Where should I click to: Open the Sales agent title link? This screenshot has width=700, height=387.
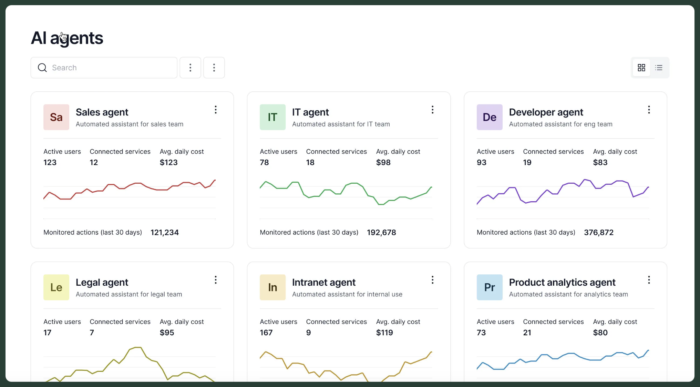pos(102,112)
